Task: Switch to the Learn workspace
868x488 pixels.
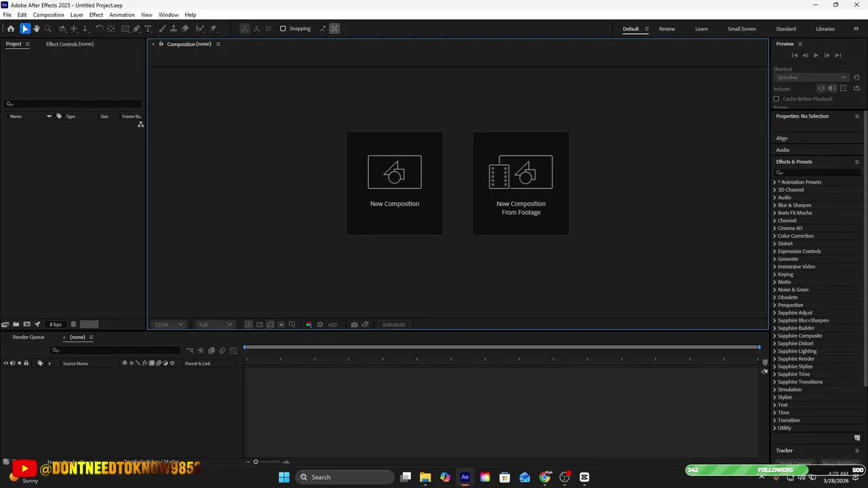Action: [701, 28]
